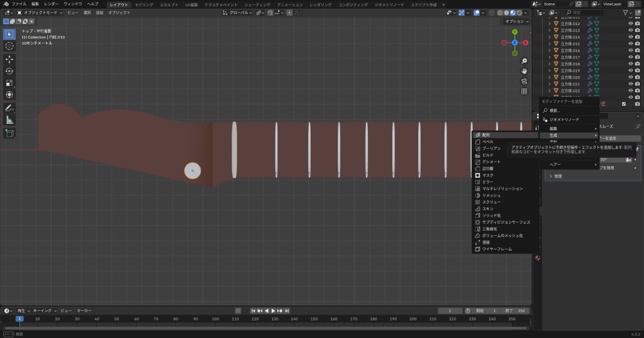Toggle eye visibility for 立方体.020
Viewport: 644px width, 338px height.
[x=630, y=77]
